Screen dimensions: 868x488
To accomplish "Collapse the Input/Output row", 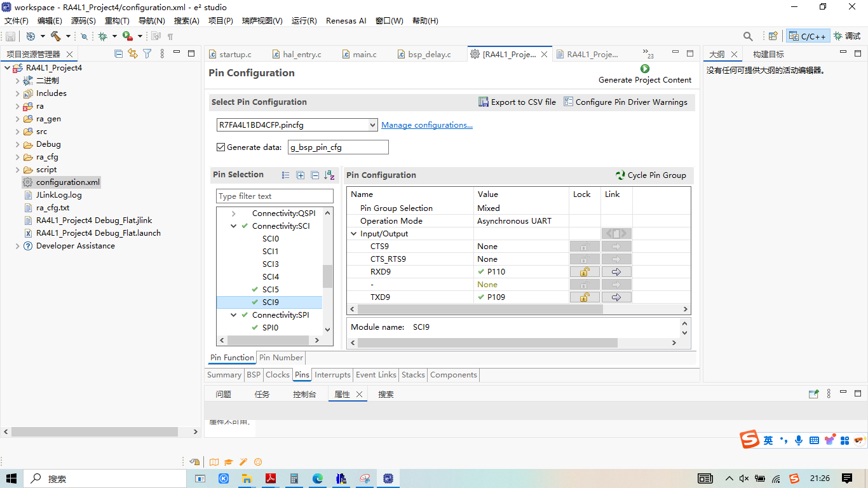I will pos(354,234).
